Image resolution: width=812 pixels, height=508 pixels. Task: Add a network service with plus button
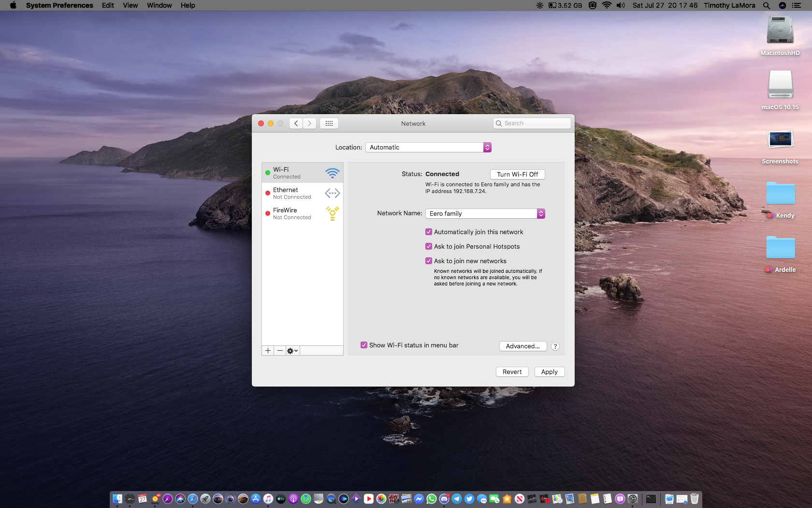[x=268, y=351]
